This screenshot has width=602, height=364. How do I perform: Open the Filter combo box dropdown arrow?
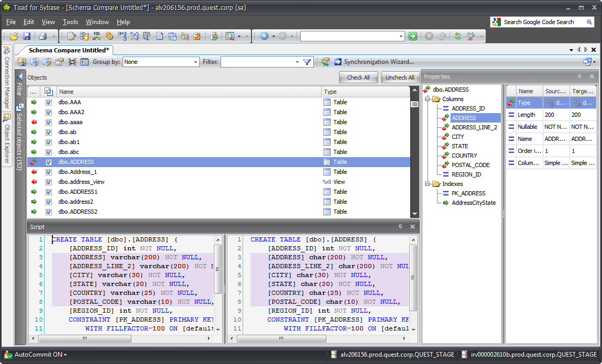pos(297,62)
